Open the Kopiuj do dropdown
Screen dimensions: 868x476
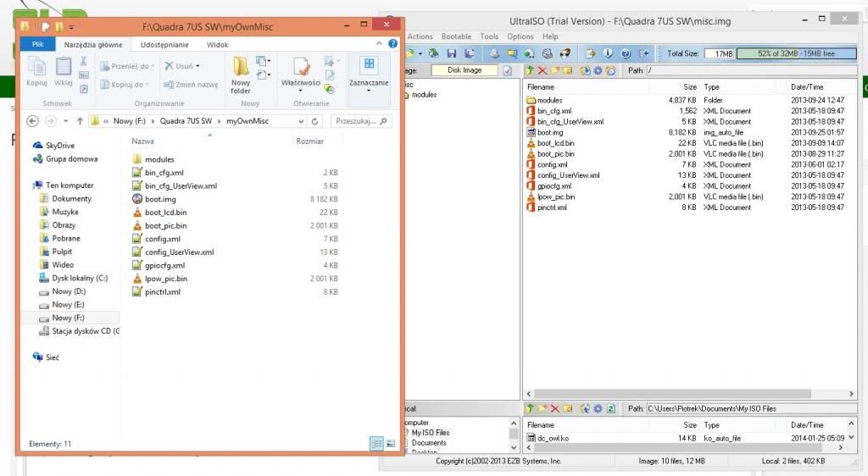147,85
